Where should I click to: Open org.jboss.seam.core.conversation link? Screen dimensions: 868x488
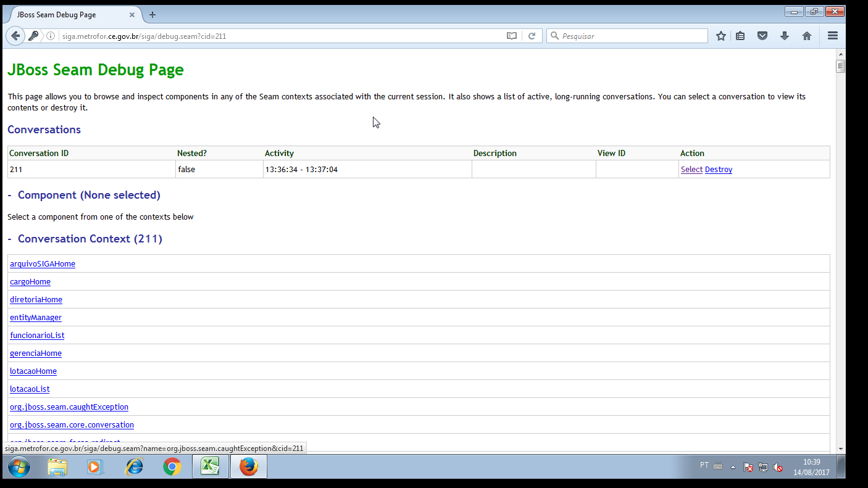(72, 424)
